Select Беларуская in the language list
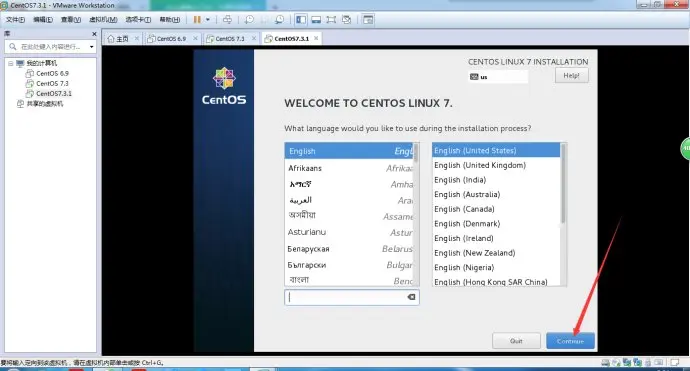 click(349, 249)
